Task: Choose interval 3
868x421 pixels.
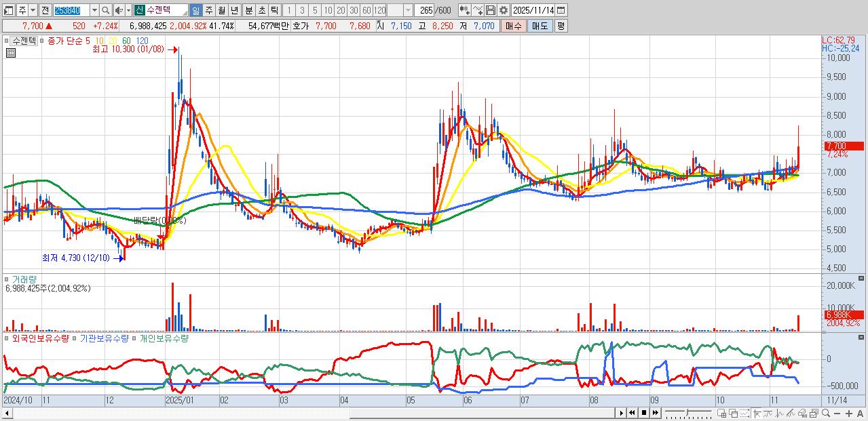Action: click(x=302, y=10)
